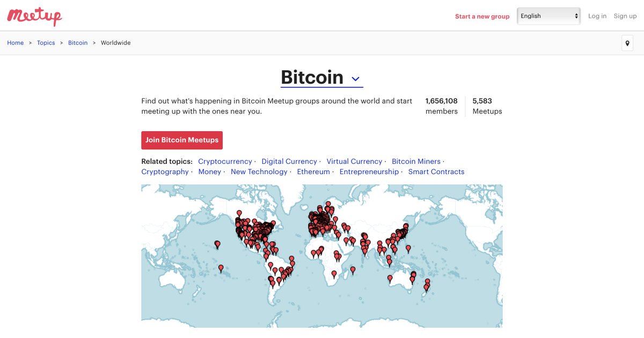Open New Technology related topic
644x338 pixels.
pos(259,172)
